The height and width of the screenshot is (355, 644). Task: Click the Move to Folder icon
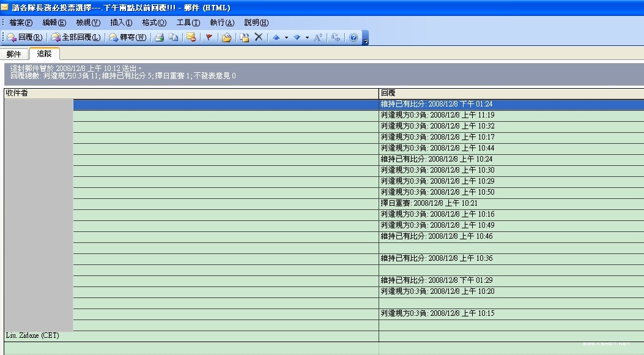(x=226, y=37)
